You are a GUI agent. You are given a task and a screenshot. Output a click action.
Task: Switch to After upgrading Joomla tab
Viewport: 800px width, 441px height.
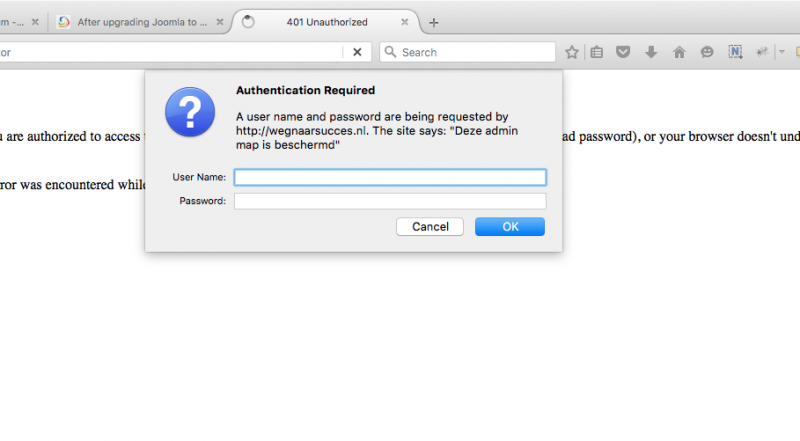pos(141,22)
